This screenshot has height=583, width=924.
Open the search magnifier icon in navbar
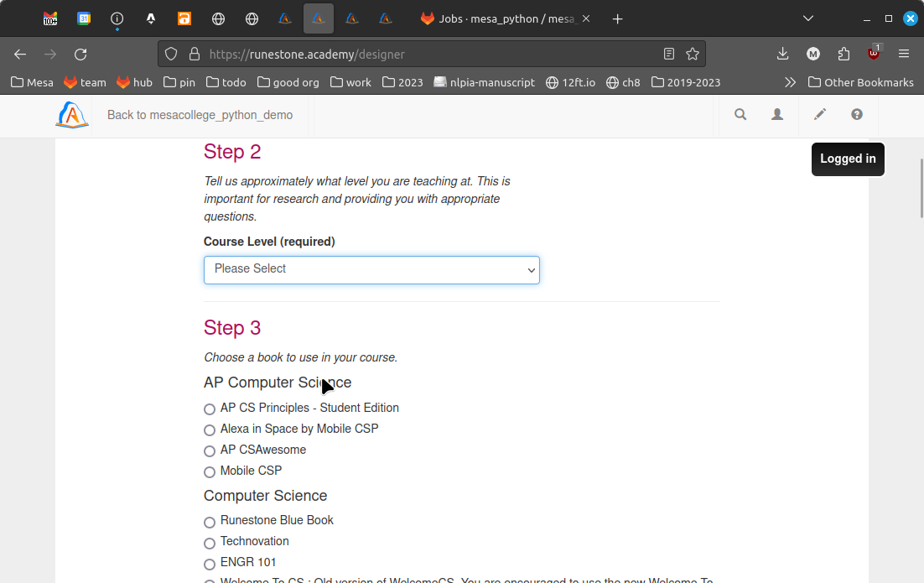740,115
